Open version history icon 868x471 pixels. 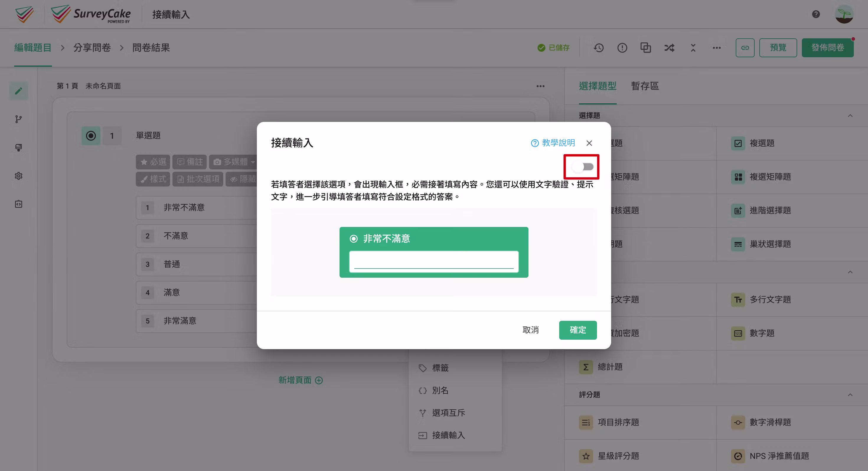pyautogui.click(x=598, y=48)
